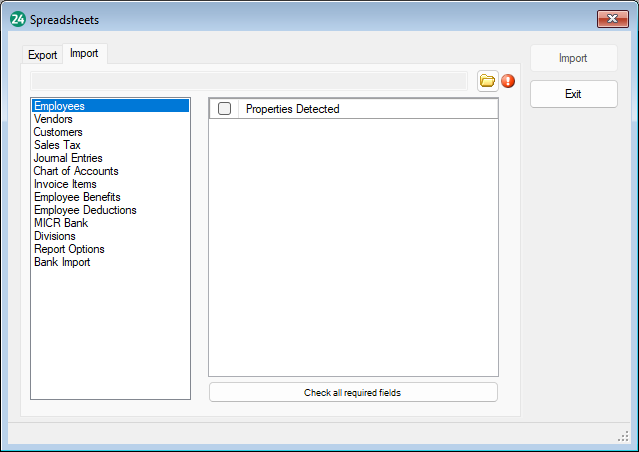Click the file path input field
The width and height of the screenshot is (639, 452).
(248, 81)
